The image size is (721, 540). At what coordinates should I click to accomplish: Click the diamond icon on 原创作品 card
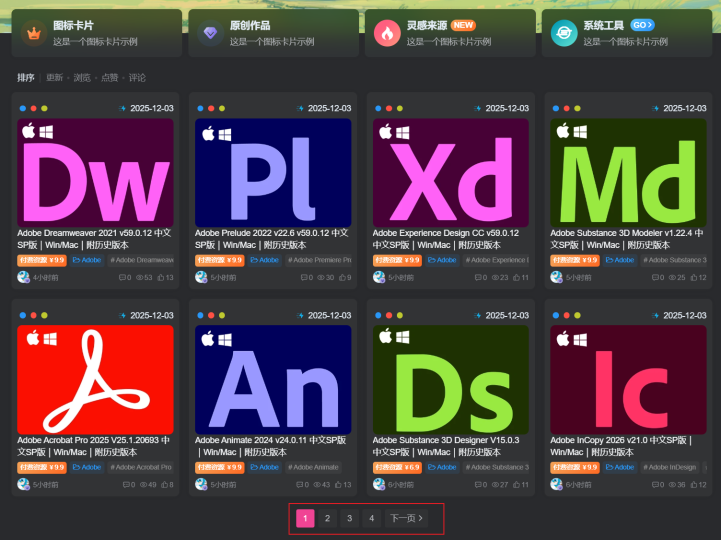211,33
